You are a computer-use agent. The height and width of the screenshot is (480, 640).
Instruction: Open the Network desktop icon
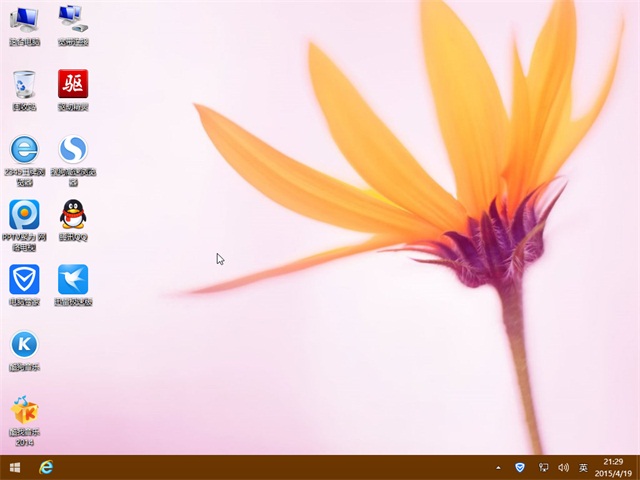click(72, 19)
